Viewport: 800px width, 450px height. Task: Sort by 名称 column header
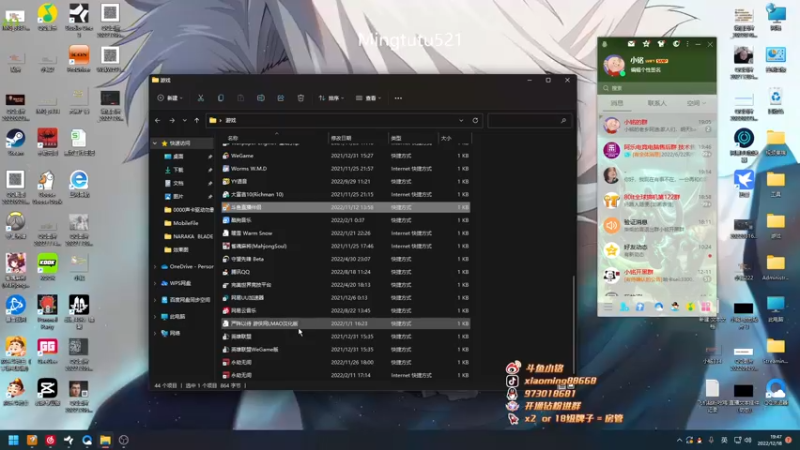tap(276, 138)
